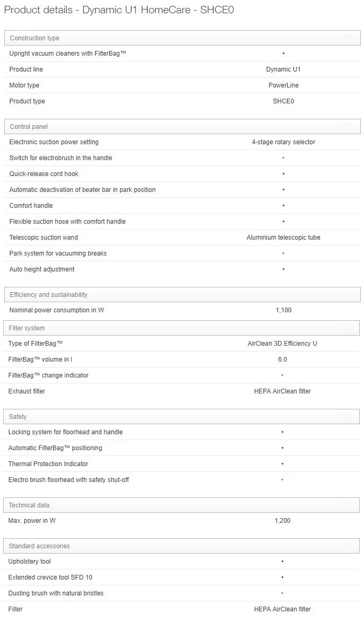Click the 1,200 max power value
This screenshot has height=622, width=364.
[x=282, y=521]
